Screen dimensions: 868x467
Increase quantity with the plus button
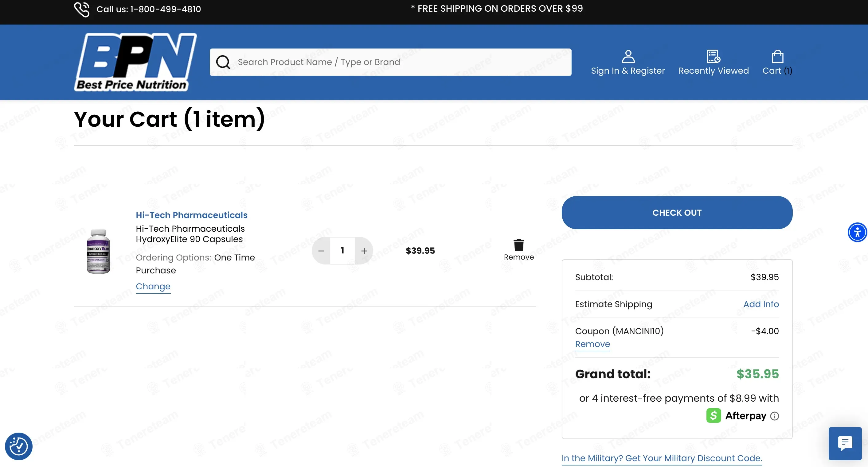364,251
